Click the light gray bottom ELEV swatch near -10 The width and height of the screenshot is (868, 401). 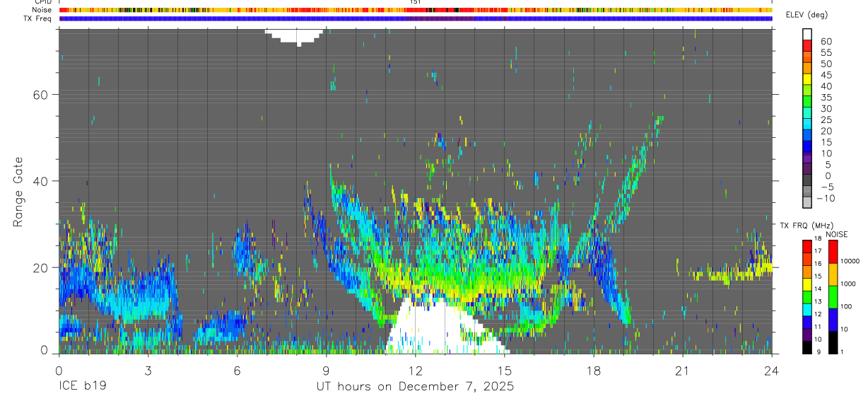(807, 203)
